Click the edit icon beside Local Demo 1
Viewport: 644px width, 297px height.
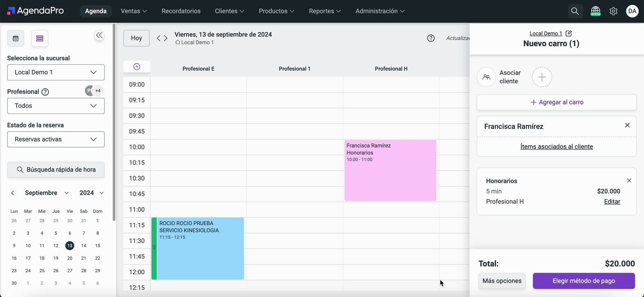tap(569, 33)
